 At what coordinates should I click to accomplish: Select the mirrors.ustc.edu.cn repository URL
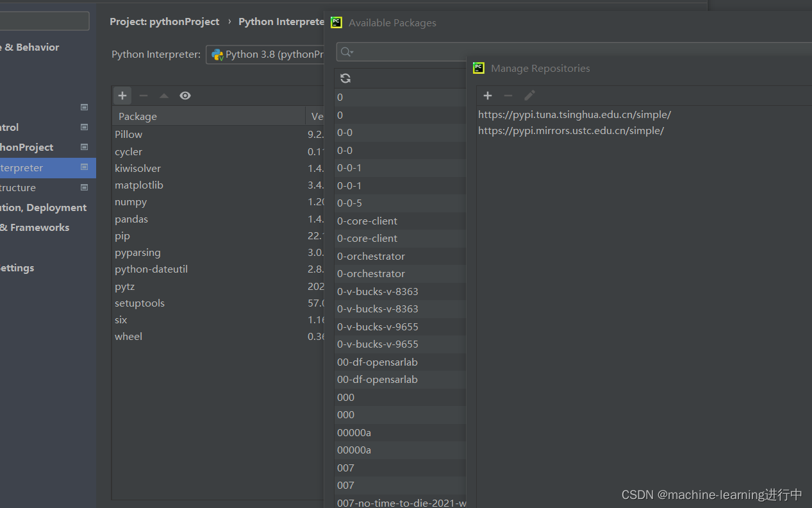571,130
